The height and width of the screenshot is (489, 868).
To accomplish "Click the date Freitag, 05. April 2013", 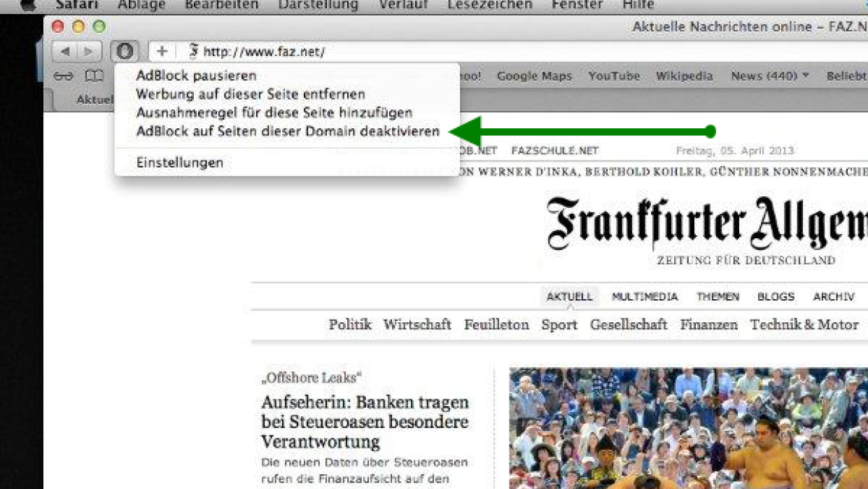I will 735,151.
